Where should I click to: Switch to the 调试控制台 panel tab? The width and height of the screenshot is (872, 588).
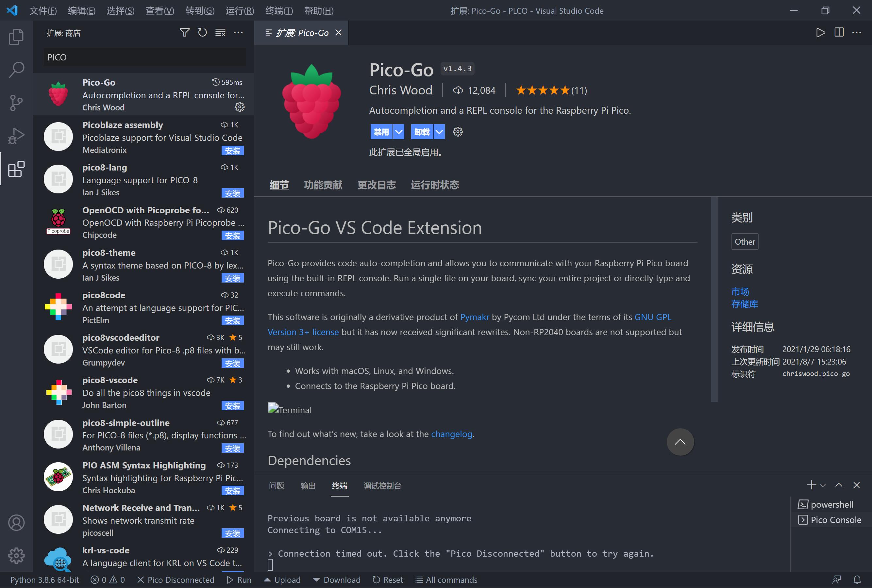click(x=382, y=486)
